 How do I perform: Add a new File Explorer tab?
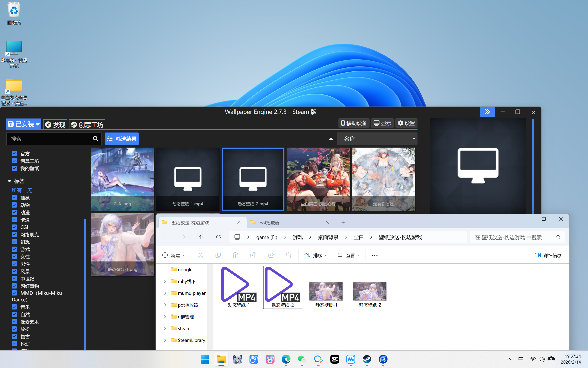(x=343, y=223)
